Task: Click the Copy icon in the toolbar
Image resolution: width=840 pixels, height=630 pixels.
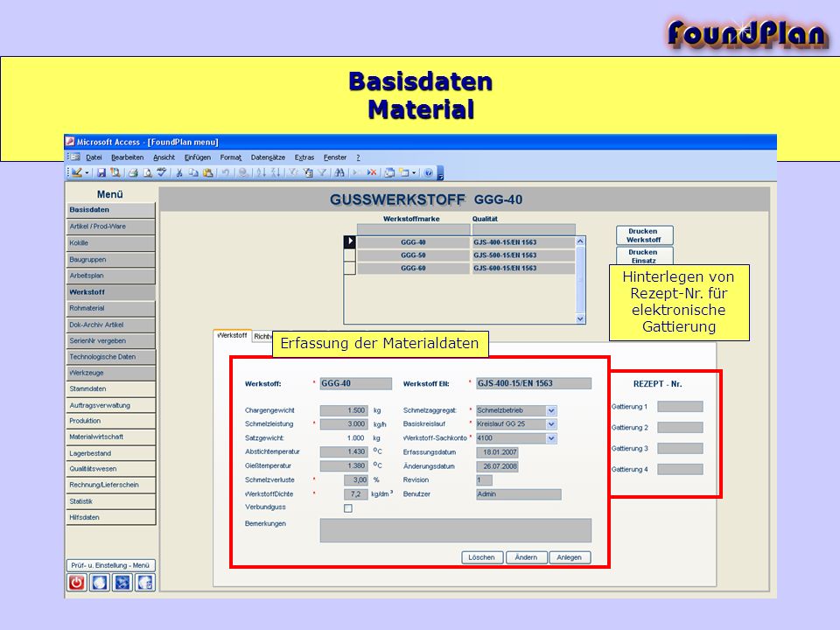Action: tap(193, 172)
